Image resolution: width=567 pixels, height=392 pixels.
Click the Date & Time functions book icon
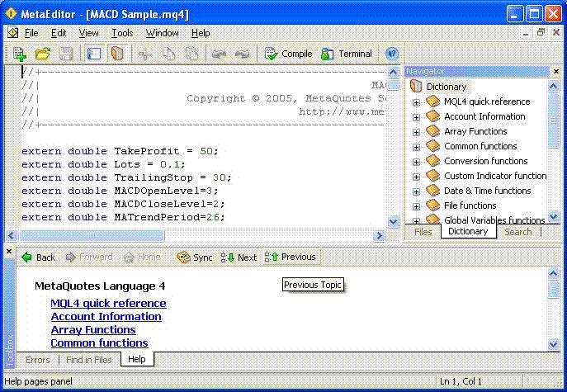[x=432, y=191]
